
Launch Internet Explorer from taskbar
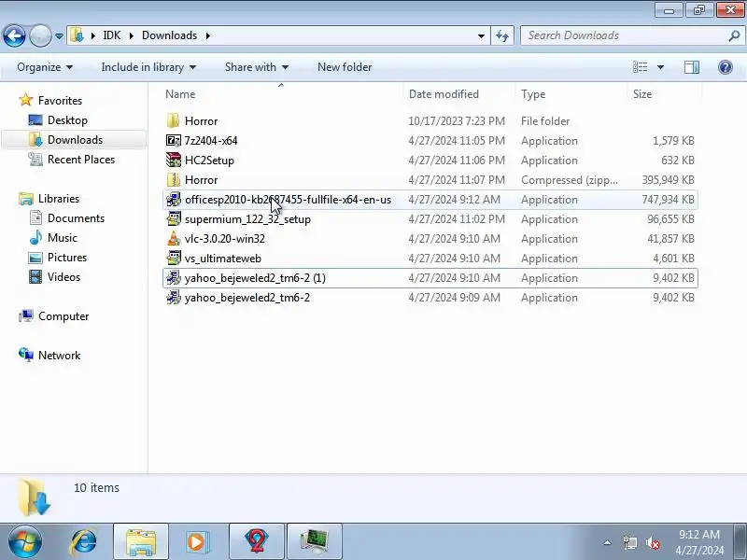[84, 542]
